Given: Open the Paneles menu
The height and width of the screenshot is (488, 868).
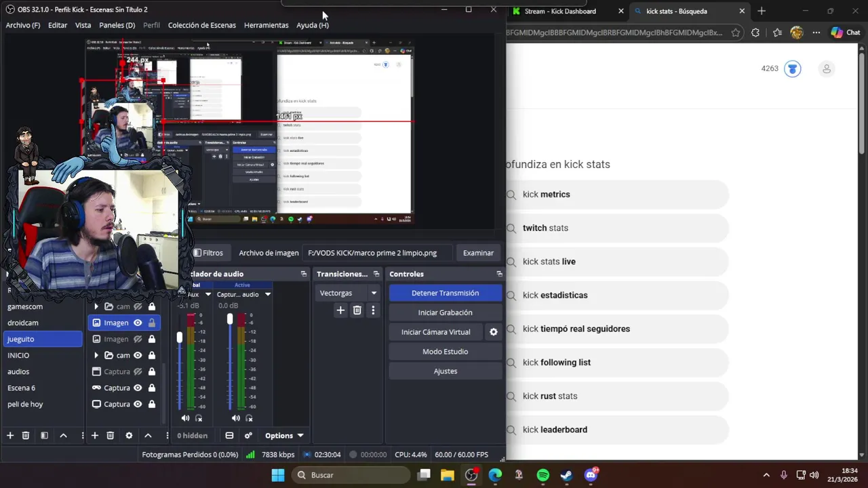Looking at the screenshot, I should tap(117, 25).
